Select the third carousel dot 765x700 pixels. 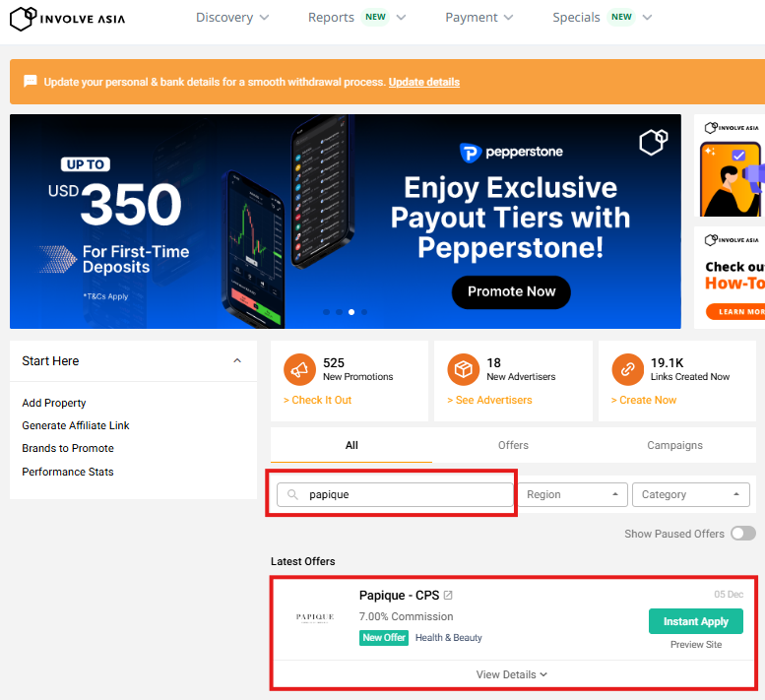tap(351, 312)
